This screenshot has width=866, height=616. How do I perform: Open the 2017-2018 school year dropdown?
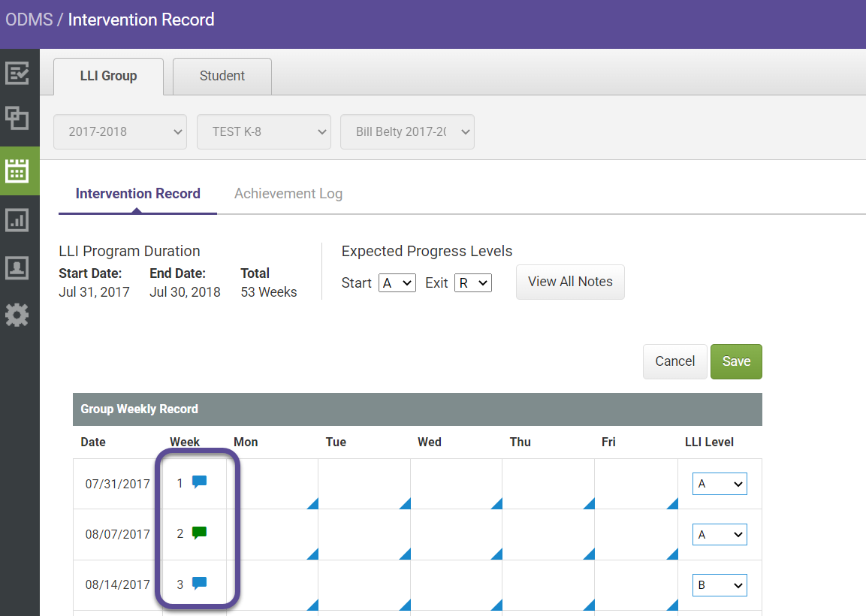point(119,131)
